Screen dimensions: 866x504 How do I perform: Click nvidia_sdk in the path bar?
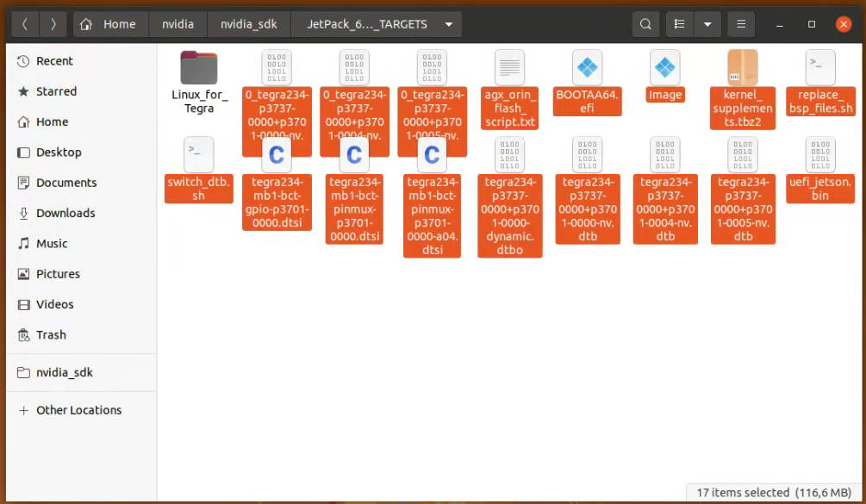click(x=249, y=24)
